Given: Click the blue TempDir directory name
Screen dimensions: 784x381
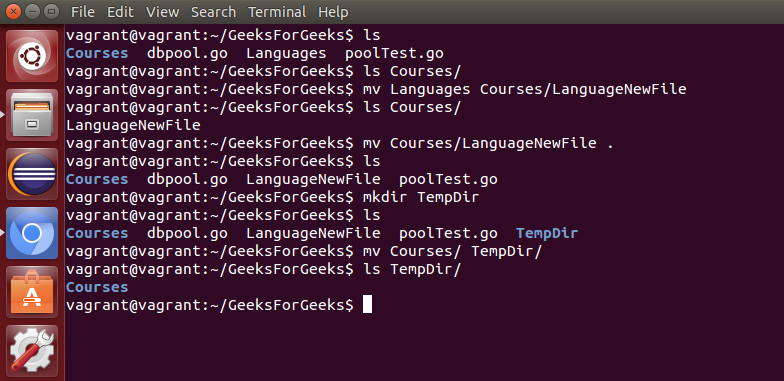Looking at the screenshot, I should [x=547, y=233].
